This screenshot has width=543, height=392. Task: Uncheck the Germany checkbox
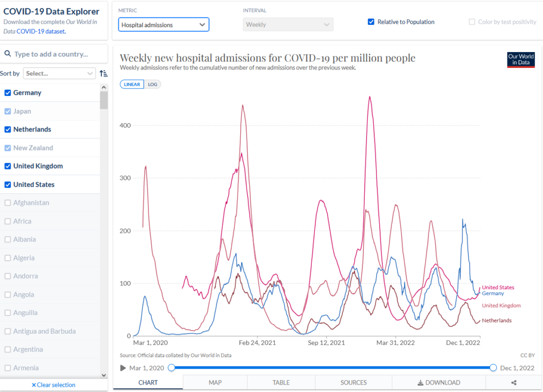pos(8,93)
